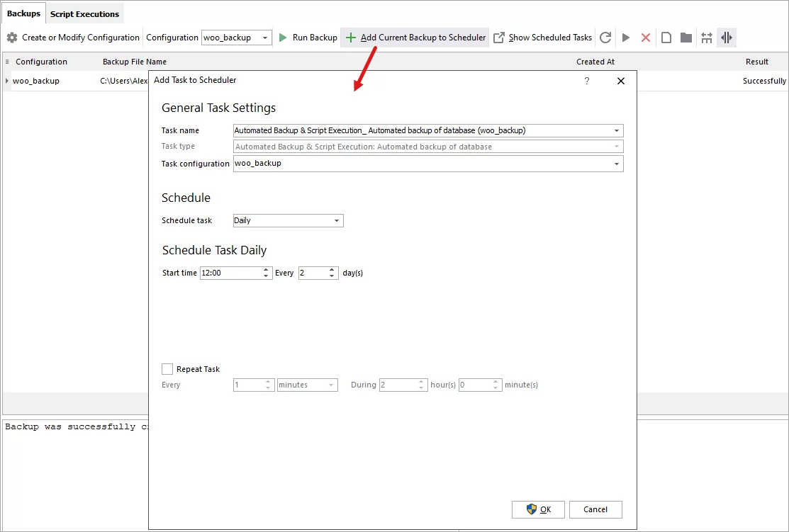Click the OK button with shield icon
This screenshot has height=532, width=789.
(x=538, y=509)
